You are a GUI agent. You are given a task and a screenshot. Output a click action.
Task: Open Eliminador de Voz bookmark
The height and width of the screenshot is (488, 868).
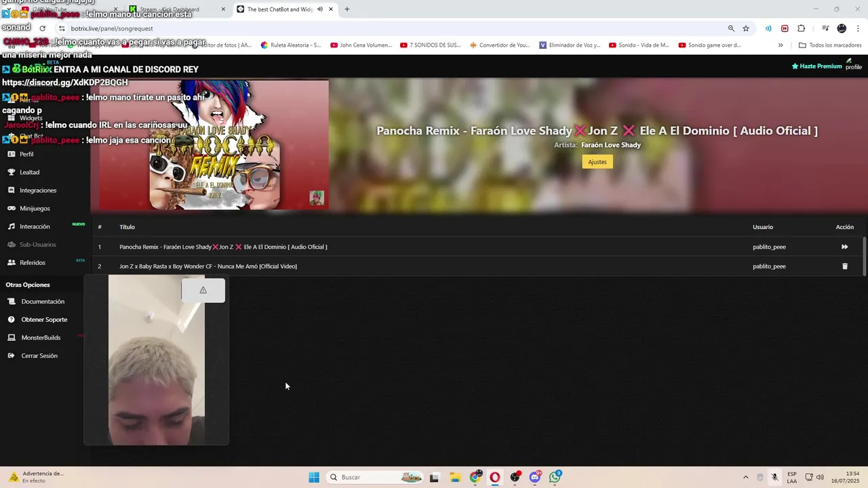[570, 45]
